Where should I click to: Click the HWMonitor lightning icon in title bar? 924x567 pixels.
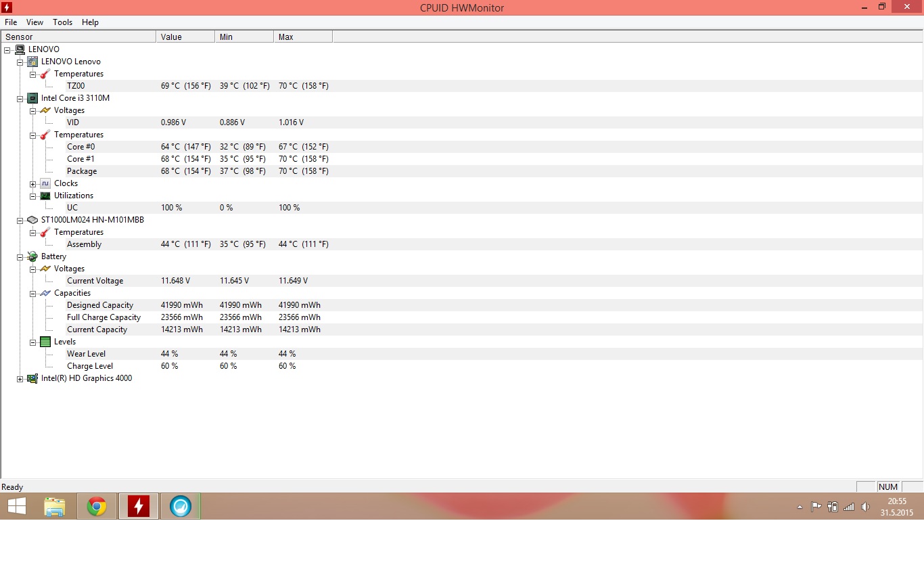click(x=7, y=7)
